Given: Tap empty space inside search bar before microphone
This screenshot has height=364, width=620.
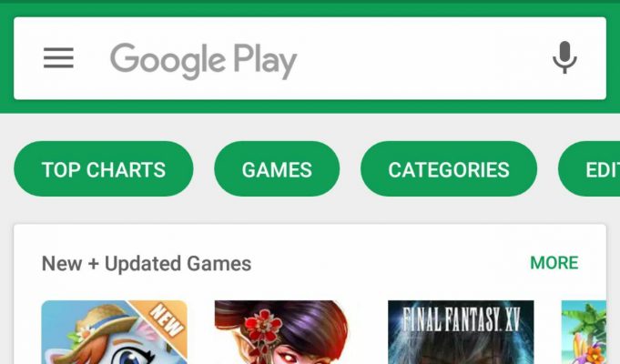Looking at the screenshot, I should [x=423, y=58].
